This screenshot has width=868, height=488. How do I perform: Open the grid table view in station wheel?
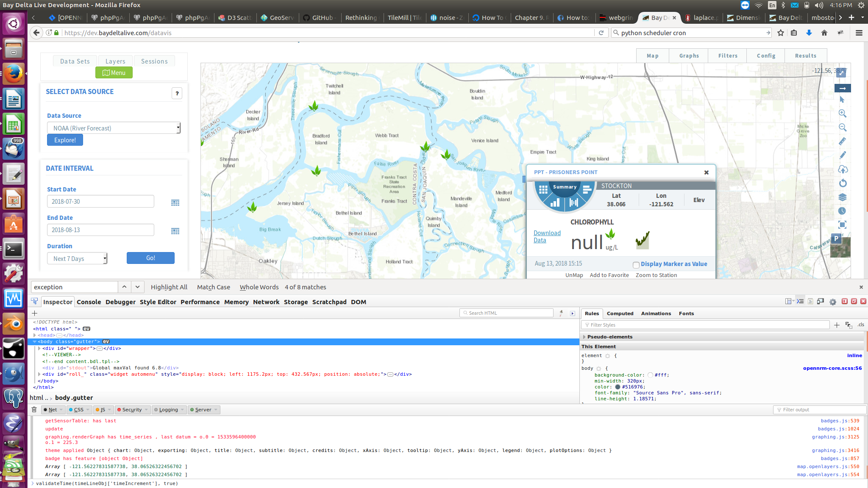point(543,189)
